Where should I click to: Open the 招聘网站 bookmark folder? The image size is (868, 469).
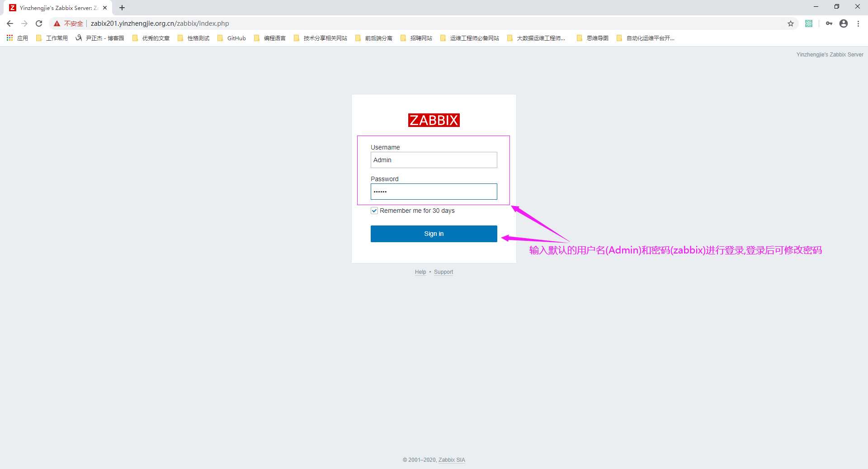pos(416,38)
